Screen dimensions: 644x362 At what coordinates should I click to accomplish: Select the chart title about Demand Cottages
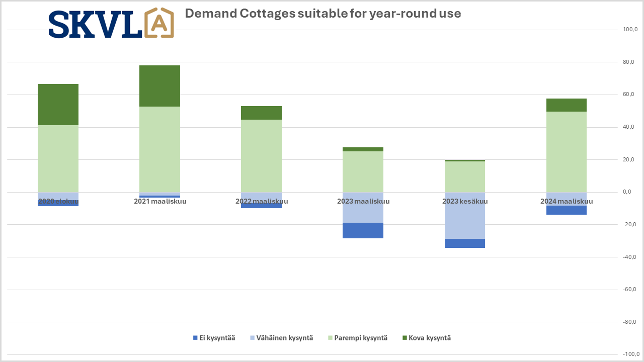[323, 14]
